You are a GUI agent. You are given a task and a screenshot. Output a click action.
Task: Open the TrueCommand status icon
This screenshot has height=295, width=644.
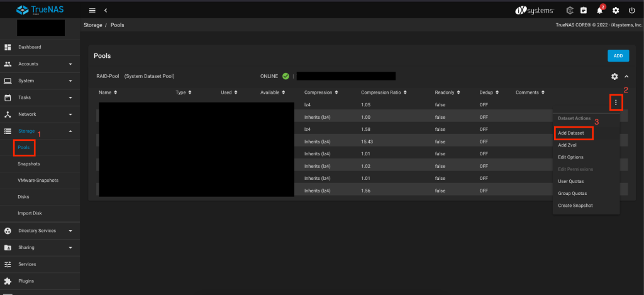pos(570,10)
